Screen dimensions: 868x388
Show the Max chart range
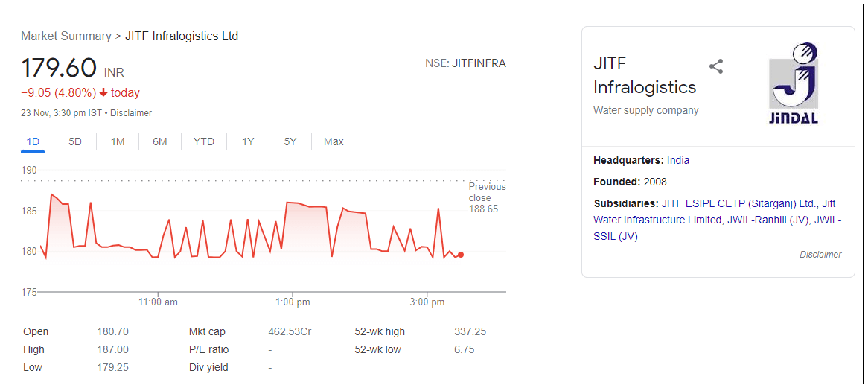tap(334, 141)
